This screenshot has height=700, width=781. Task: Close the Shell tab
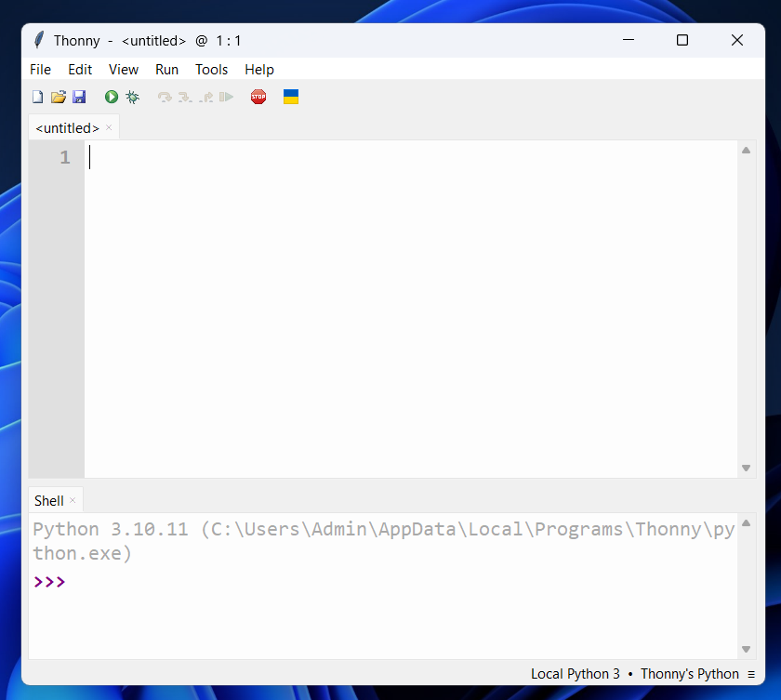[x=73, y=500]
